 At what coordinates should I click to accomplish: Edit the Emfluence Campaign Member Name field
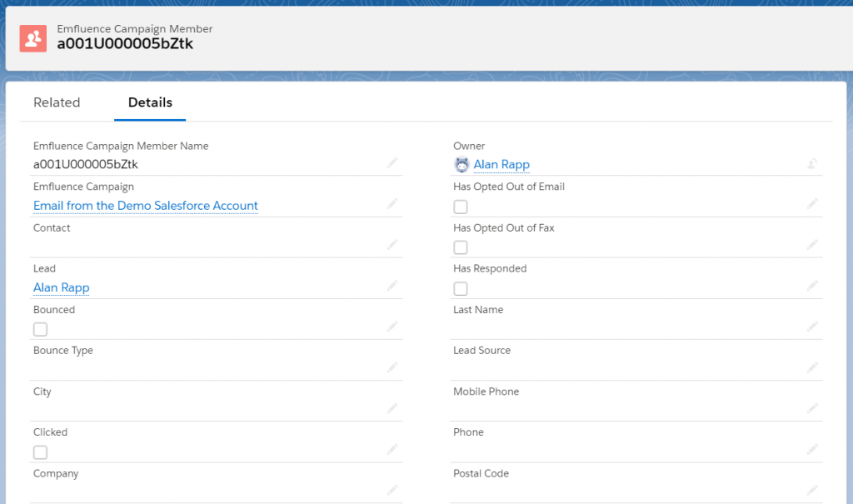click(x=392, y=163)
